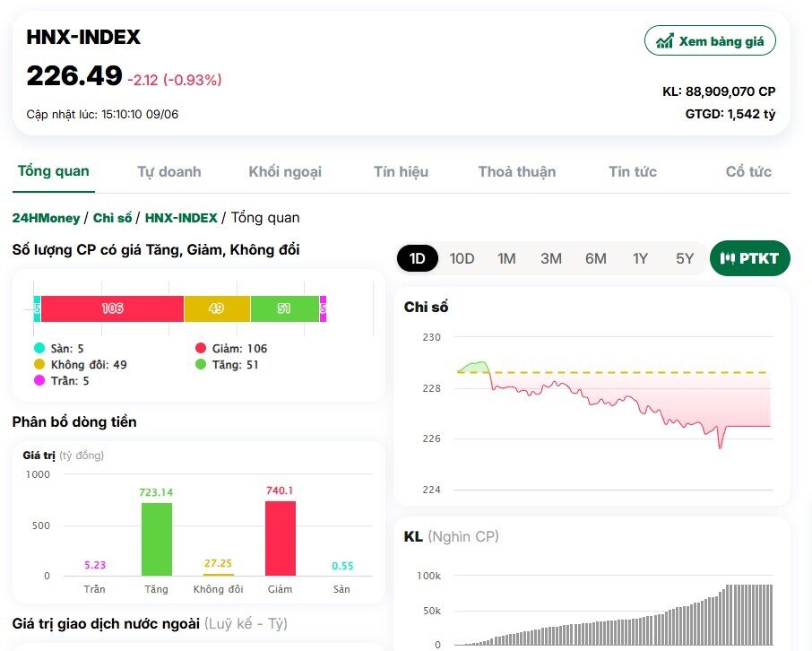Select the 1Y chart range
This screenshot has height=651, width=812.
click(640, 258)
